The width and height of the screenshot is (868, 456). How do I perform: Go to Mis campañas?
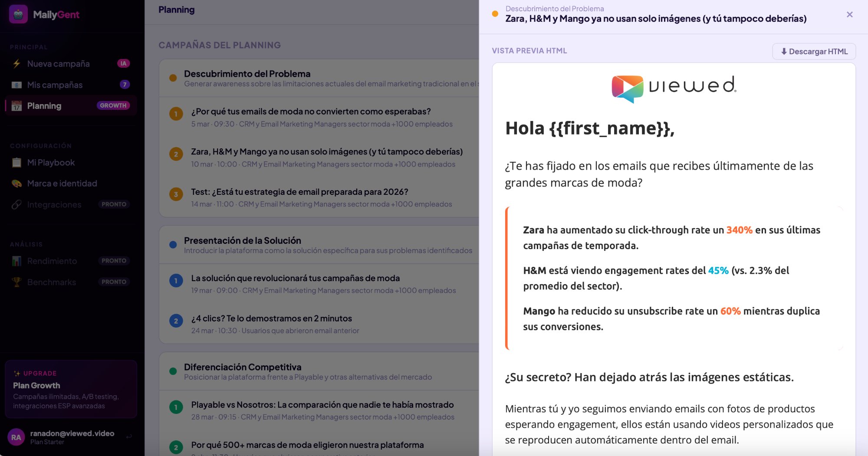pos(71,85)
